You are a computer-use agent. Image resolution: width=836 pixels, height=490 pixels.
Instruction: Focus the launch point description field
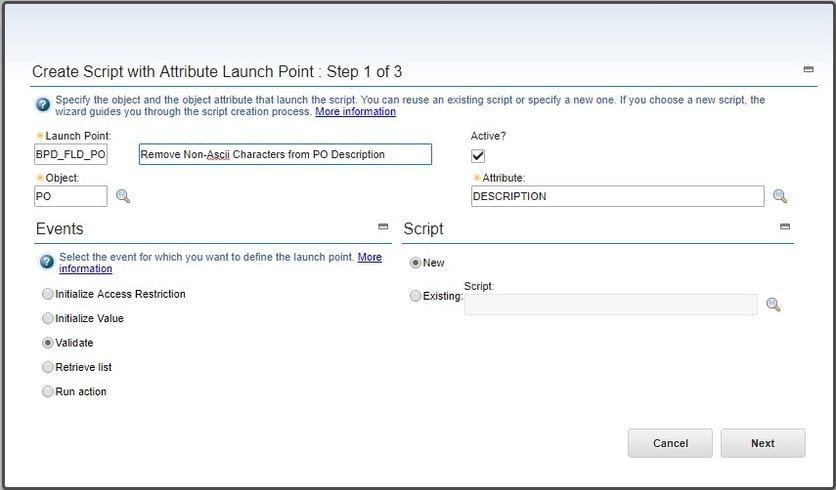(x=285, y=154)
